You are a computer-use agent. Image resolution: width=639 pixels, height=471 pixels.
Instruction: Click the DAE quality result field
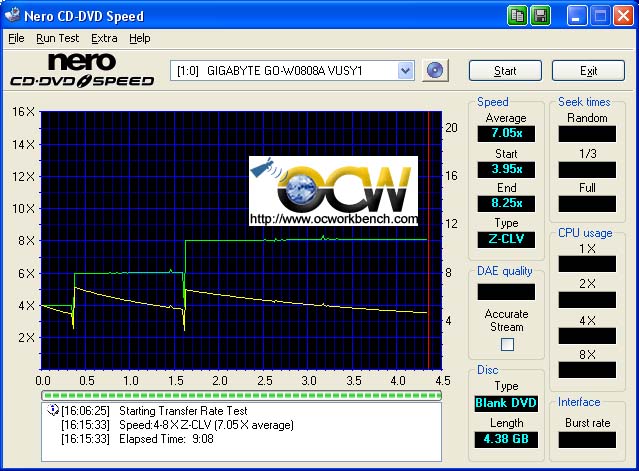(x=506, y=292)
